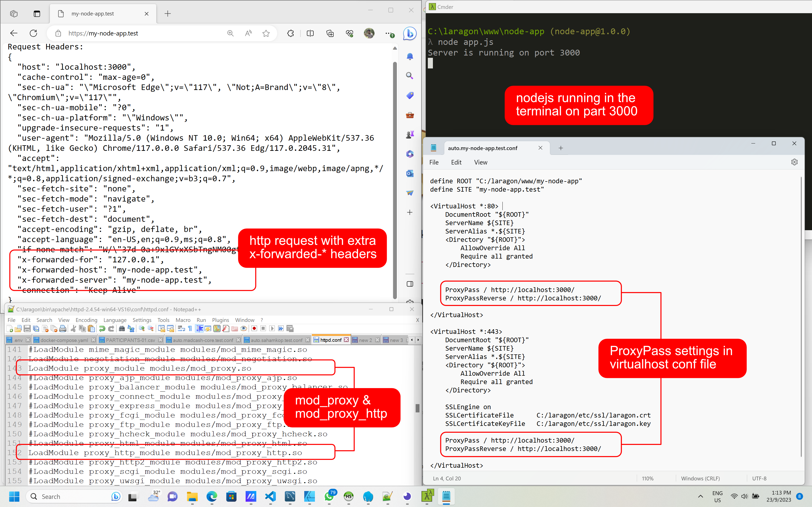The image size is (812, 507).
Task: Toggle Word Wrap in Notepad++ toolbar
Action: [181, 329]
